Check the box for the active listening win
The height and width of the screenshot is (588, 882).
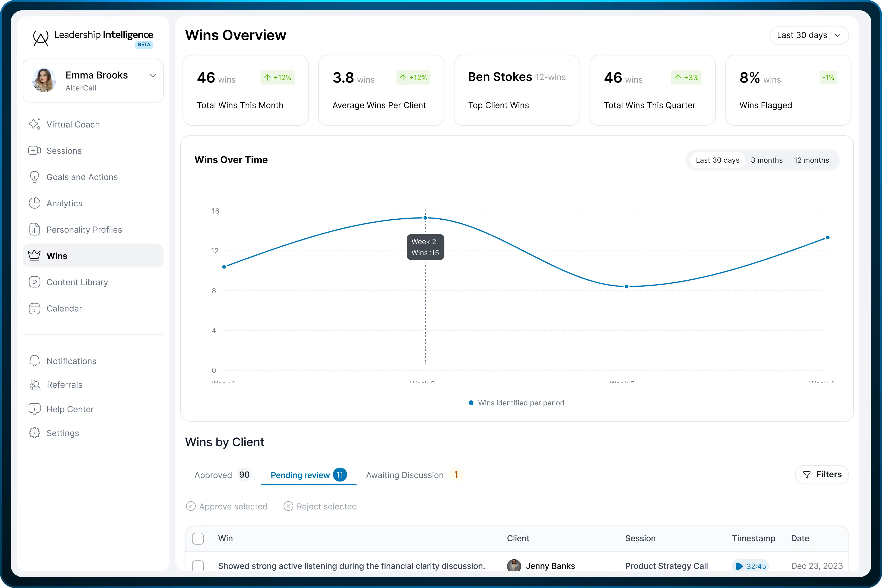click(x=198, y=566)
